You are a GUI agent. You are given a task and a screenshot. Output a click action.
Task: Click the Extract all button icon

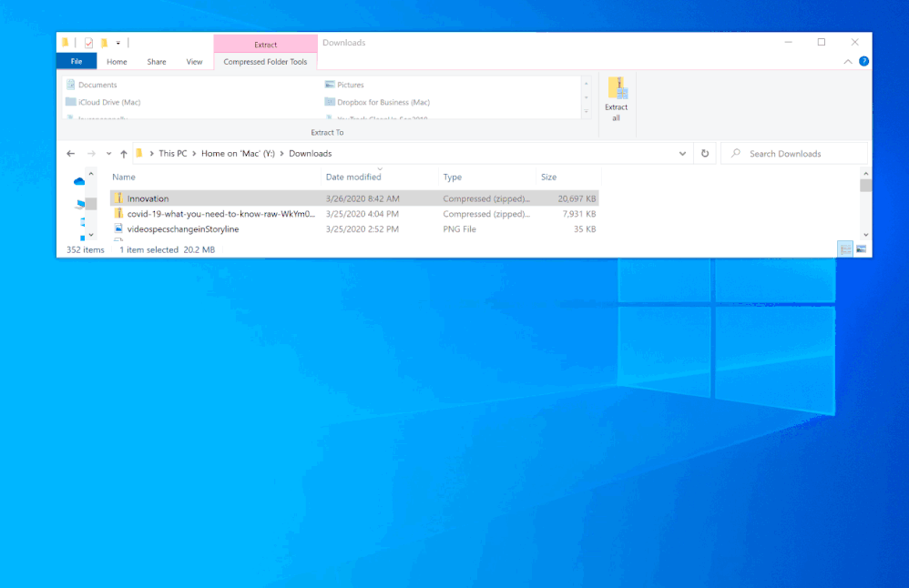pyautogui.click(x=617, y=89)
